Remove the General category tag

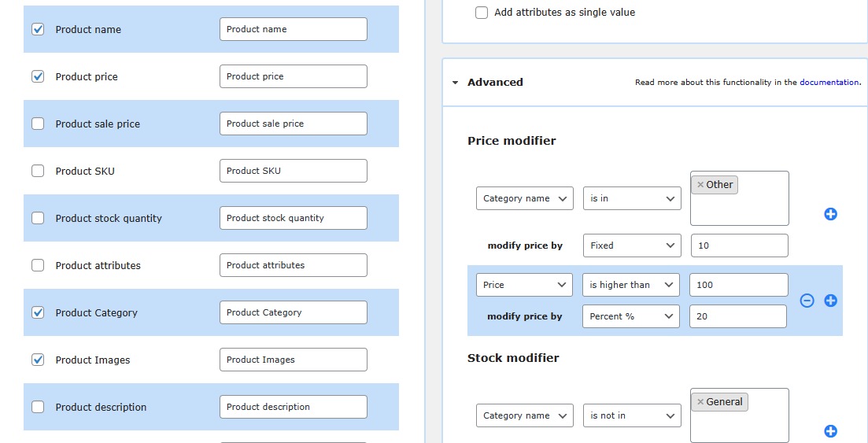[x=700, y=402]
